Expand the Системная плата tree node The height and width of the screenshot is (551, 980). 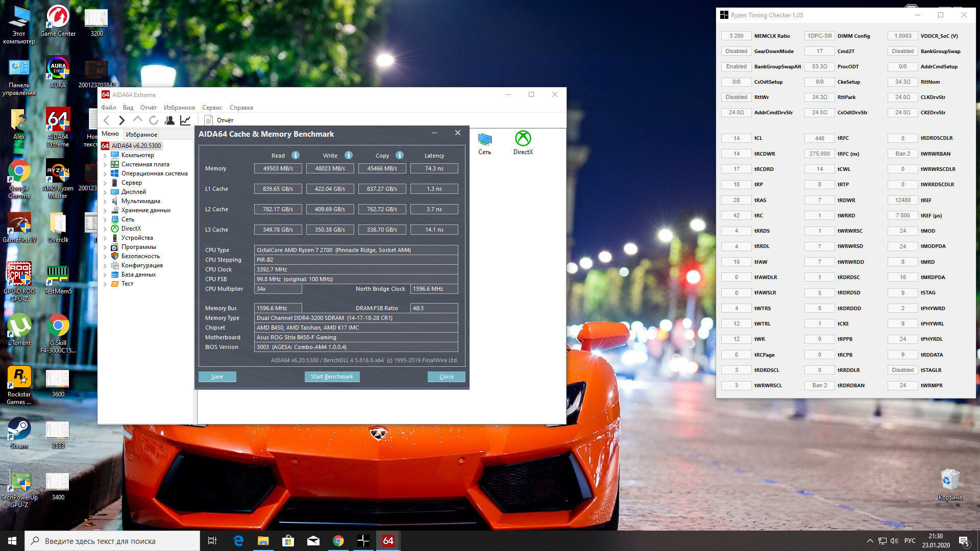[105, 164]
